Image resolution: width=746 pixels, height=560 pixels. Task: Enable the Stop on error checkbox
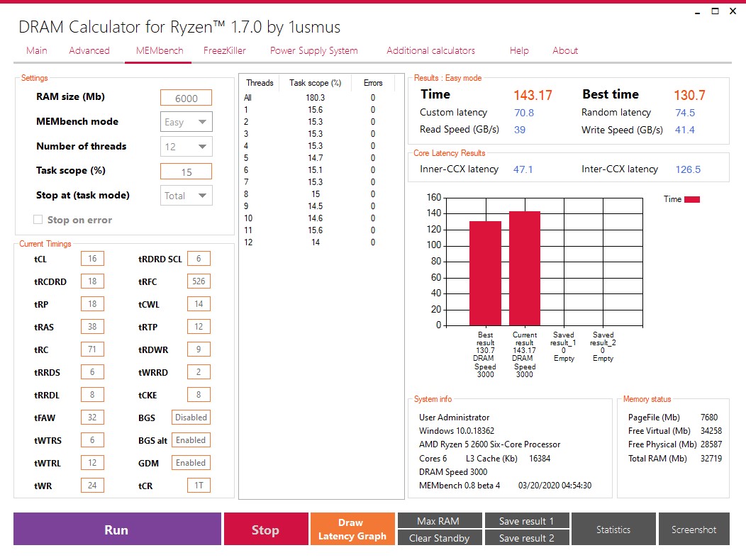(x=38, y=219)
